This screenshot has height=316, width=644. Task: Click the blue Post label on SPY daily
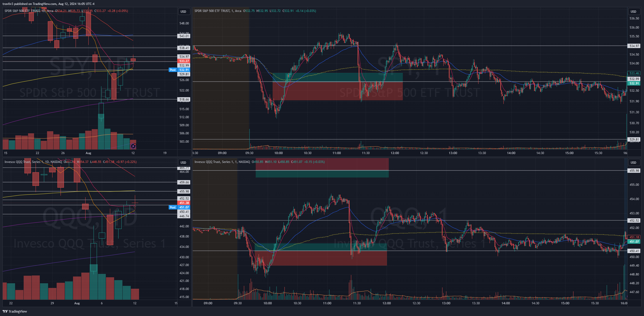pyautogui.click(x=173, y=70)
